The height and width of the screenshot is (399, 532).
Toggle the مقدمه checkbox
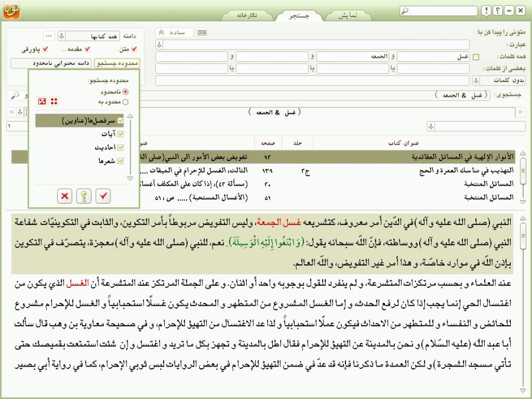(x=87, y=49)
